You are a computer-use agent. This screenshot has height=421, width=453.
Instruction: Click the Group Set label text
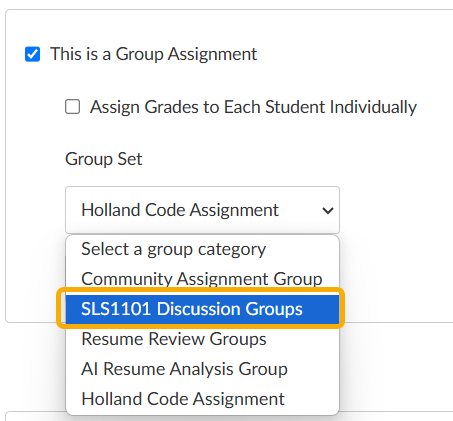[x=104, y=159]
